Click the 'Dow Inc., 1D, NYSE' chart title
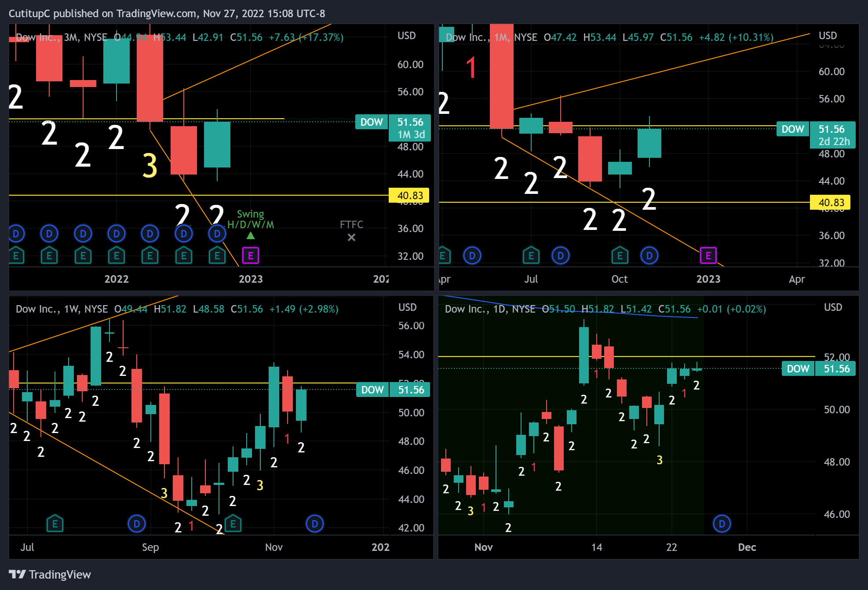 tap(490, 309)
